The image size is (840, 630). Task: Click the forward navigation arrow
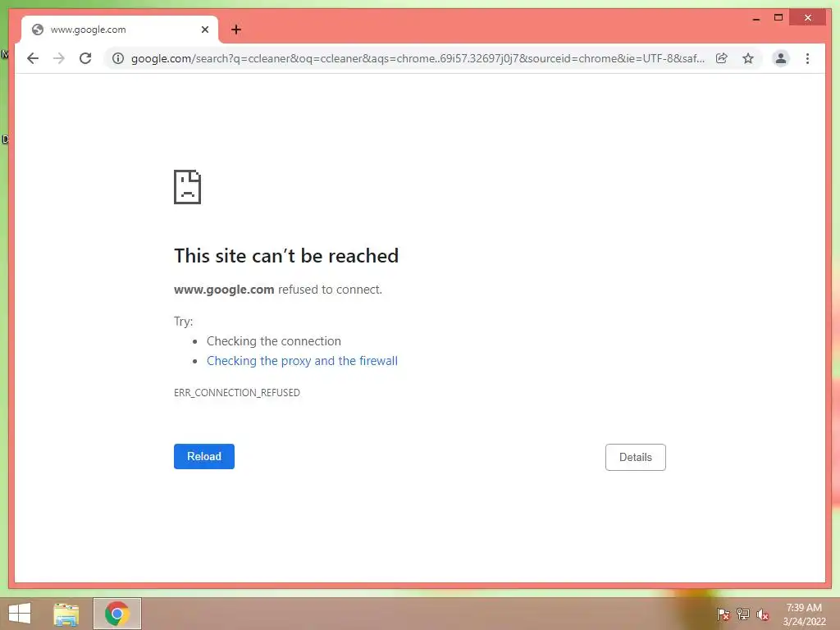[x=59, y=58]
